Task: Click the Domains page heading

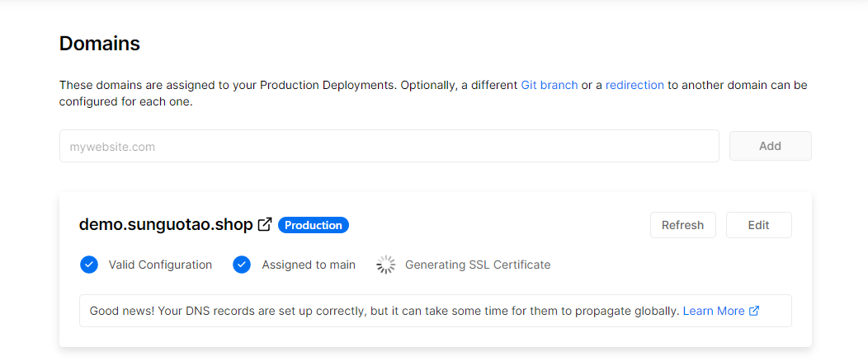Action: pos(100,44)
